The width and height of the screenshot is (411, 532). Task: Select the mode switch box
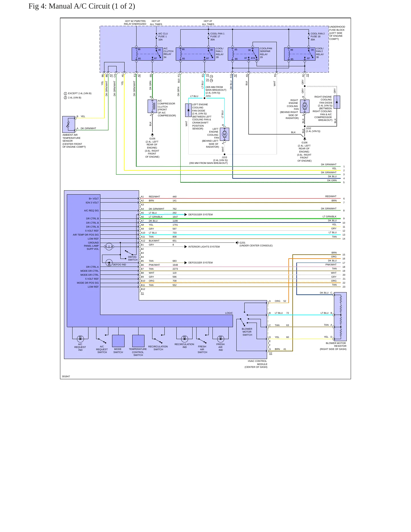[x=118, y=341]
